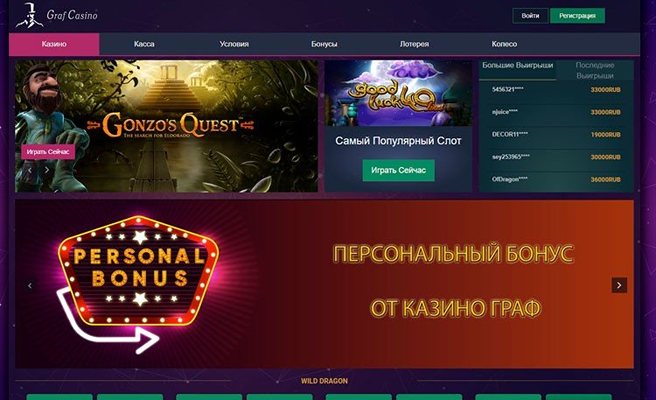Open the Условия page

tap(234, 44)
